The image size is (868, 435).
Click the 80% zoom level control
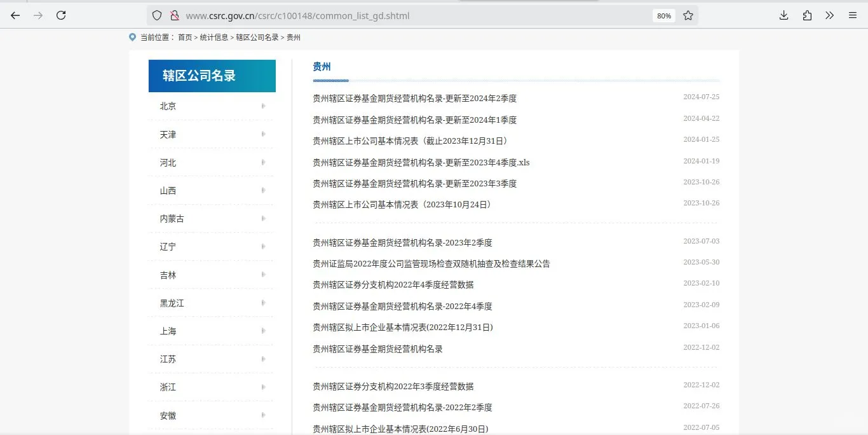point(663,15)
